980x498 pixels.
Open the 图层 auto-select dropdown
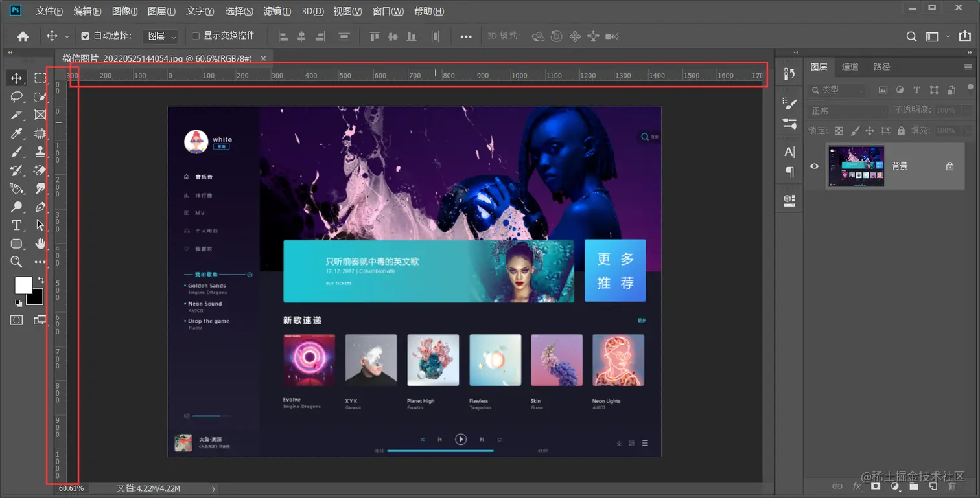161,36
